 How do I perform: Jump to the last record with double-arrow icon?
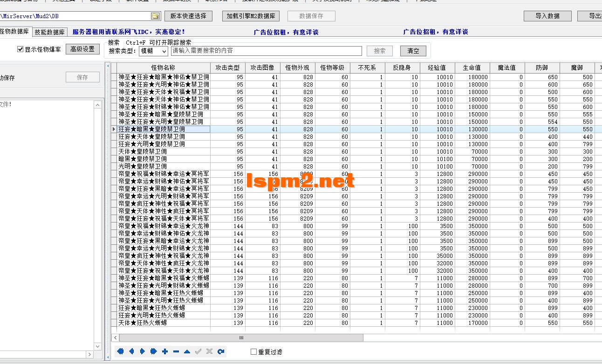coord(154,351)
